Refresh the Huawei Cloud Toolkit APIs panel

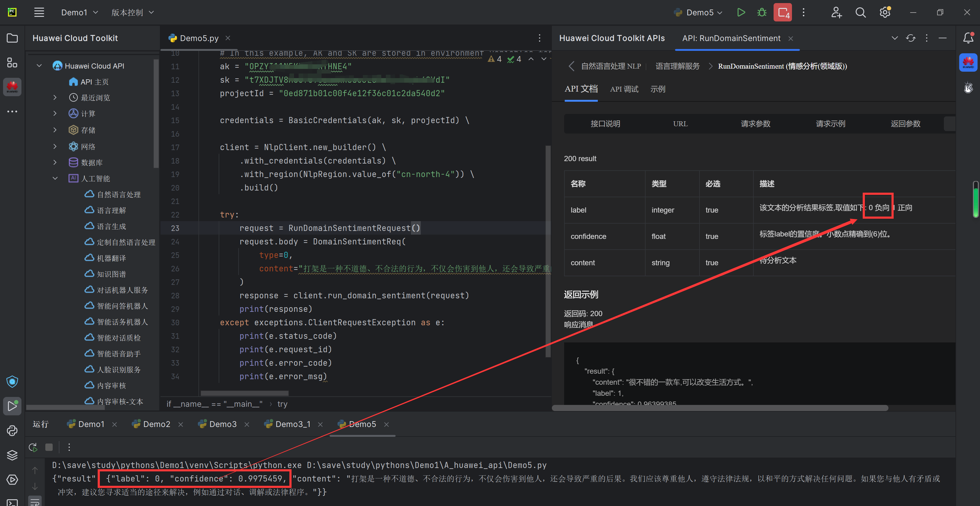click(910, 38)
